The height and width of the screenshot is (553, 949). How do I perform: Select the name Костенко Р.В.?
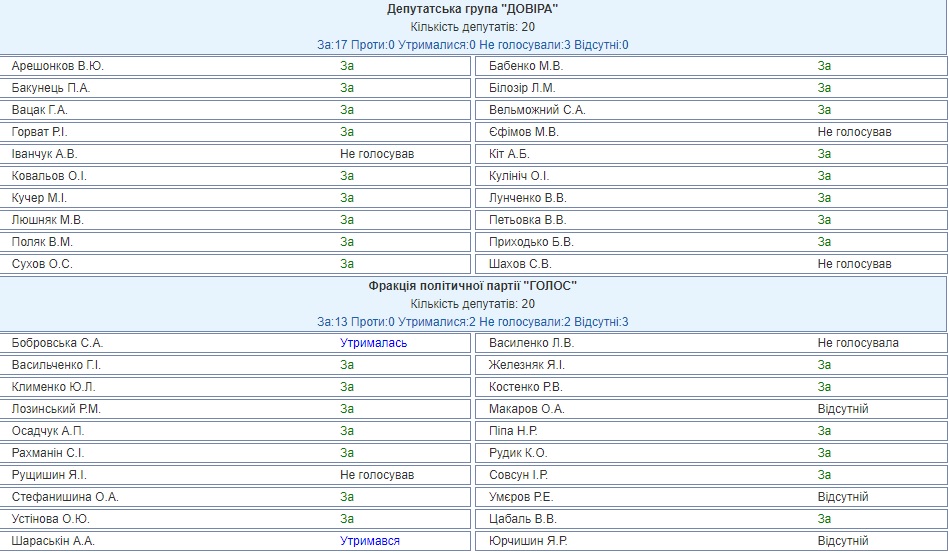(526, 387)
